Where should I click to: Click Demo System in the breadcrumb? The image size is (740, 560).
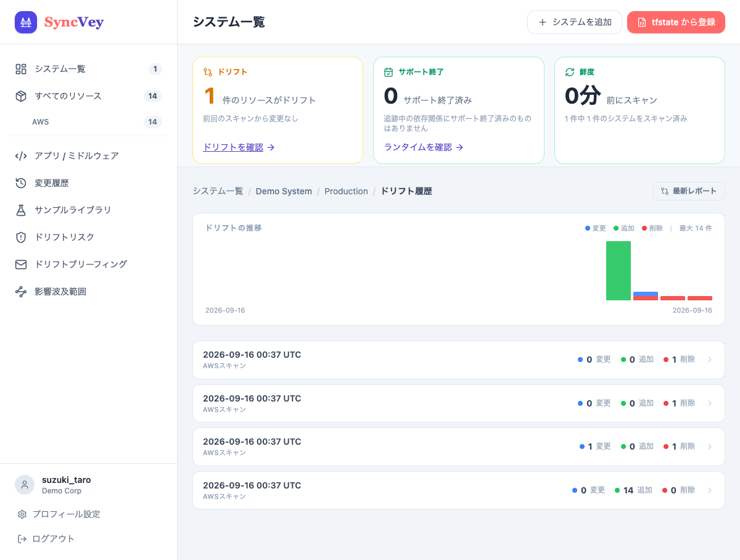click(x=284, y=191)
